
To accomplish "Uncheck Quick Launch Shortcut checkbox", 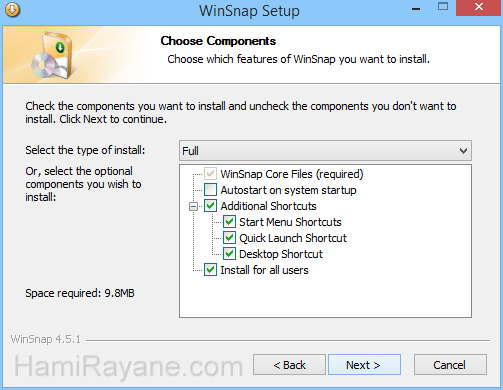I will (229, 238).
